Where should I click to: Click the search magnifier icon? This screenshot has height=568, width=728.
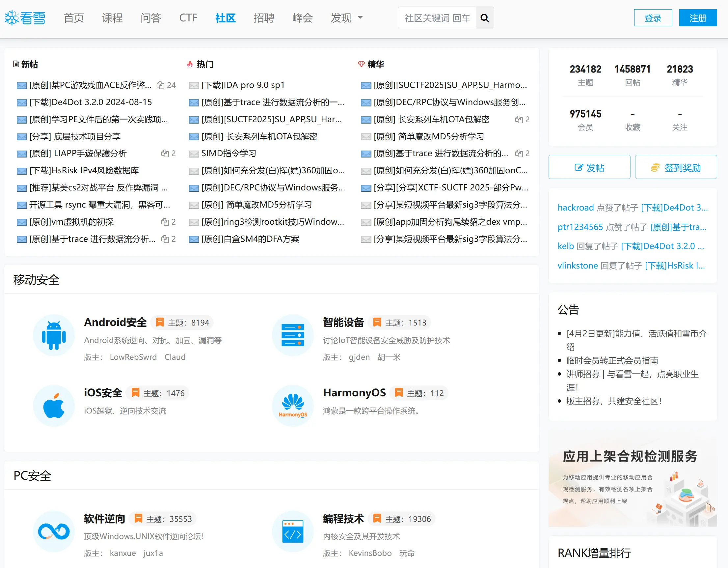(x=484, y=18)
